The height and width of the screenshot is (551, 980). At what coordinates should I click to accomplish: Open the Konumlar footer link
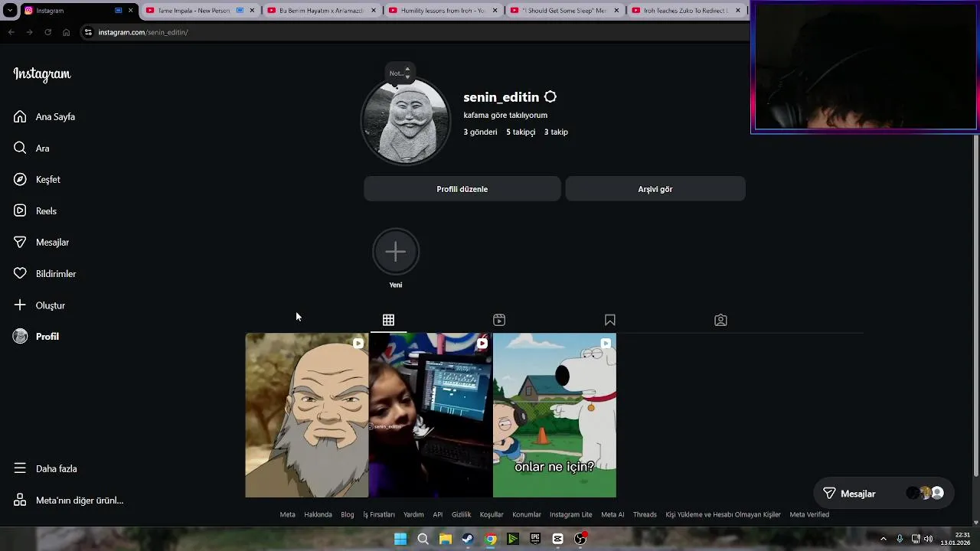(x=527, y=514)
